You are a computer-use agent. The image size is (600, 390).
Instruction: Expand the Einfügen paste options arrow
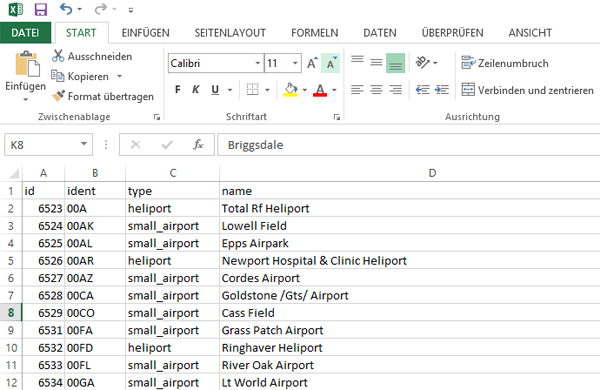click(x=26, y=100)
